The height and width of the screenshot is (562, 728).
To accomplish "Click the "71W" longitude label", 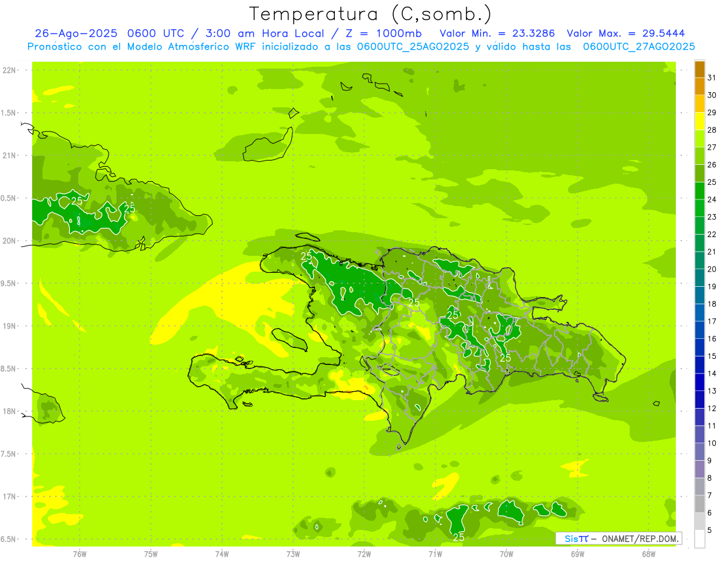I will coord(435,554).
